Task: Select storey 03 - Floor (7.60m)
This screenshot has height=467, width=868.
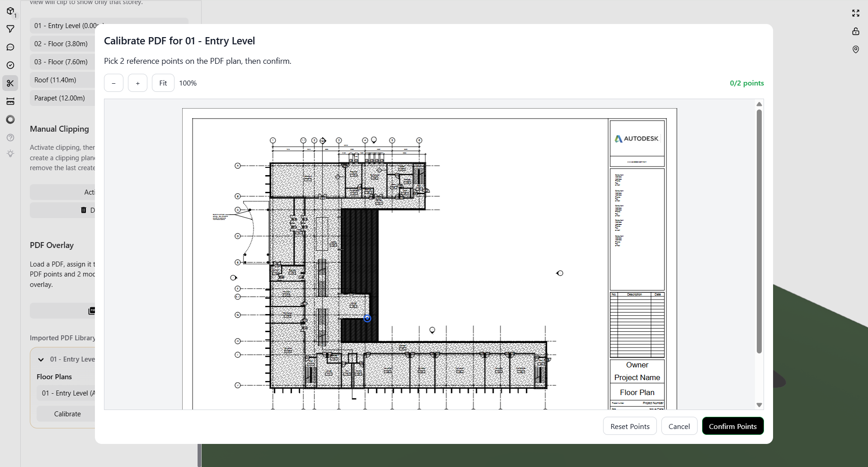Action: (x=62, y=62)
